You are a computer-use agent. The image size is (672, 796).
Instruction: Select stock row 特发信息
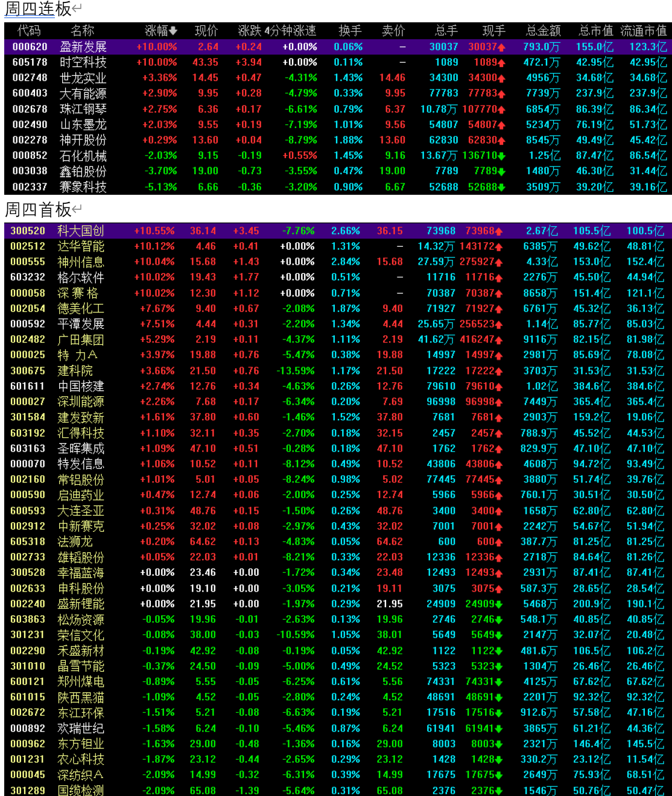point(337,464)
